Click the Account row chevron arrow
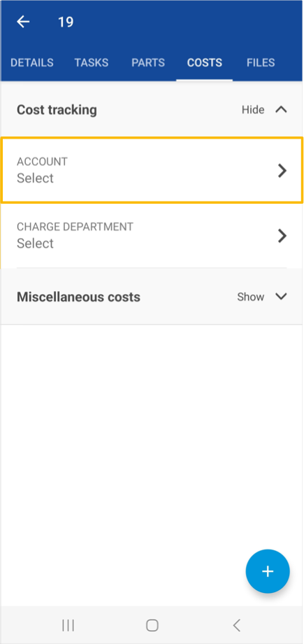This screenshot has width=304, height=644. 282,170
